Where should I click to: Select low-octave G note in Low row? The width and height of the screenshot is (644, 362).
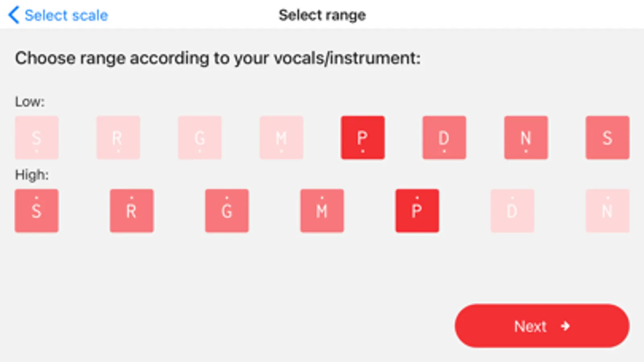[x=200, y=138]
